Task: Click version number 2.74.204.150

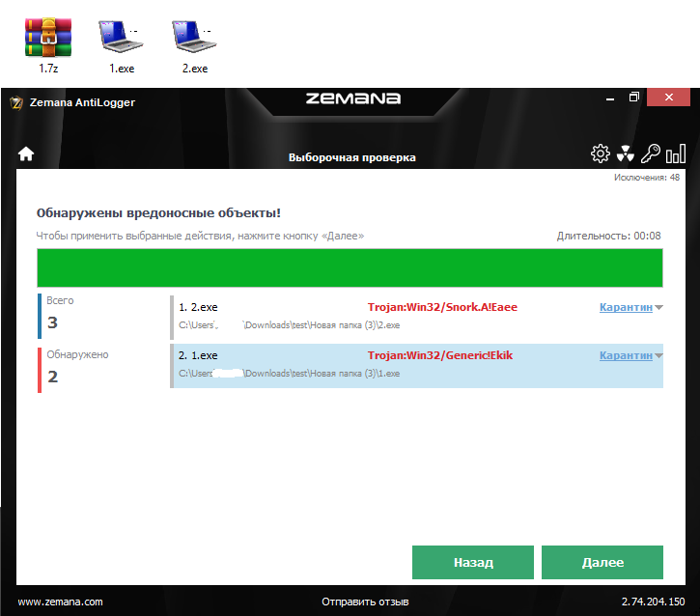Action: 653,602
